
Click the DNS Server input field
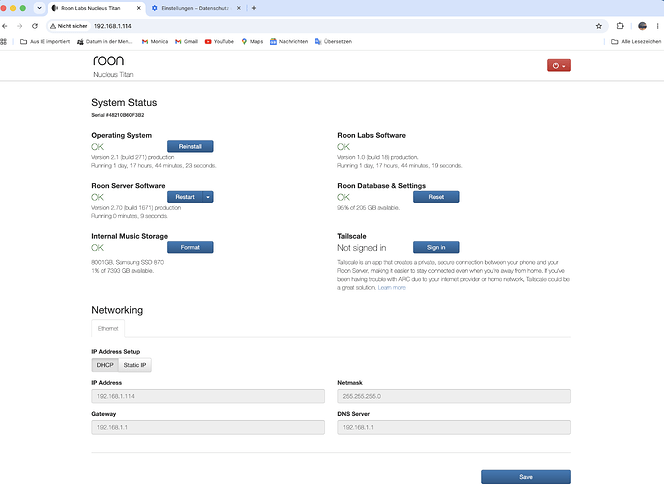click(x=454, y=427)
